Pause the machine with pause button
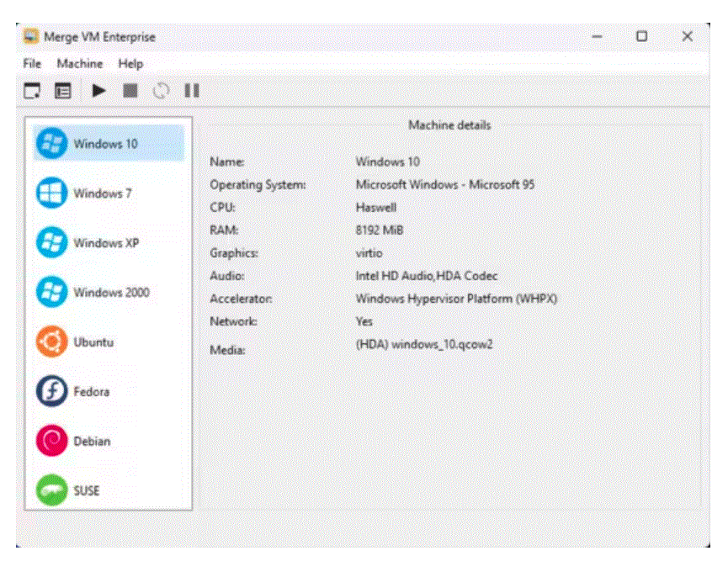Image resolution: width=728 pixels, height=572 pixels. tap(192, 91)
